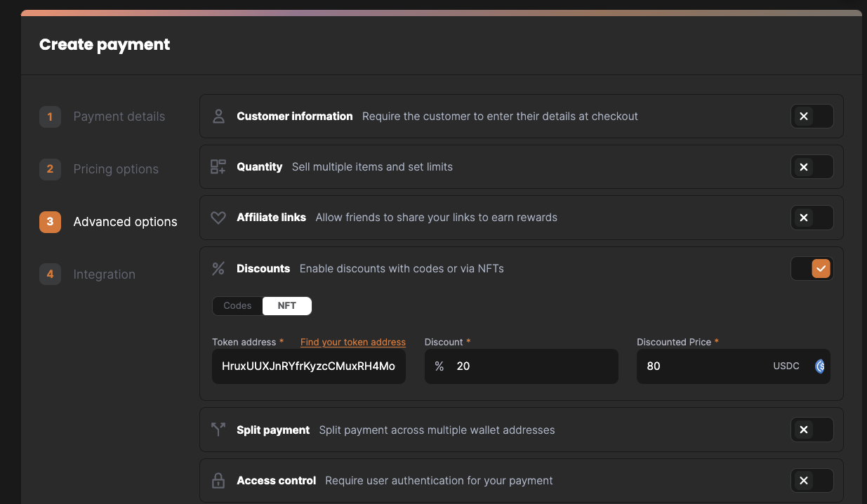
Task: Click the Customer information person icon
Action: [x=218, y=117]
